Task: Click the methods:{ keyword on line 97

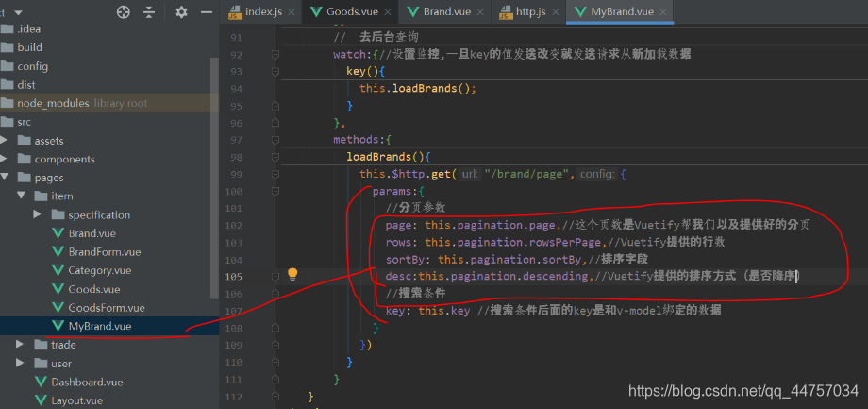Action: point(362,140)
